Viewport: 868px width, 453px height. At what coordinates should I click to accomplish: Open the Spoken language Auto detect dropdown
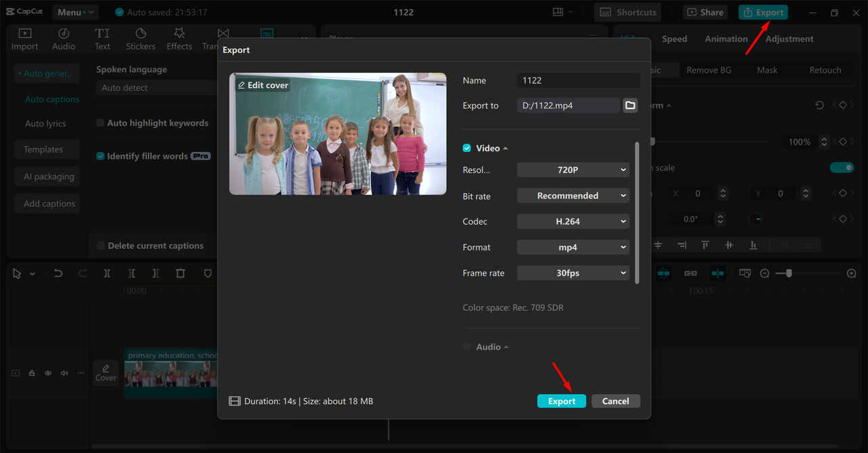pos(157,87)
